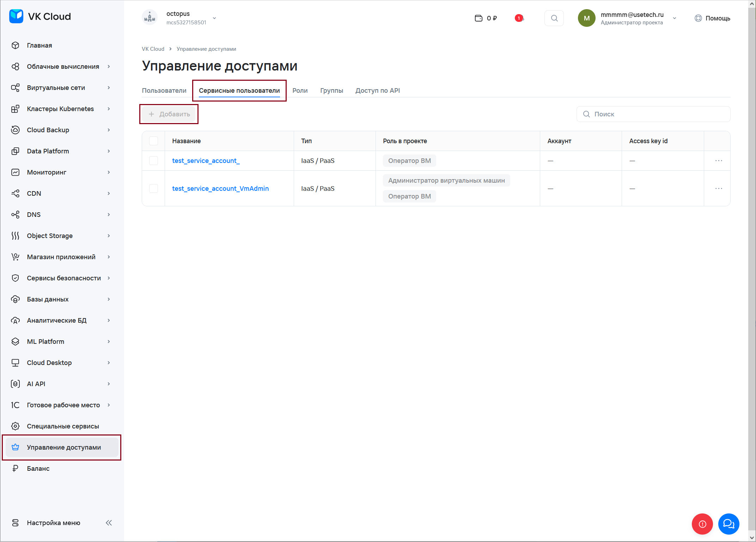This screenshot has width=756, height=542.
Task: Click the Специальные сервисы gear icon
Action: (x=15, y=426)
